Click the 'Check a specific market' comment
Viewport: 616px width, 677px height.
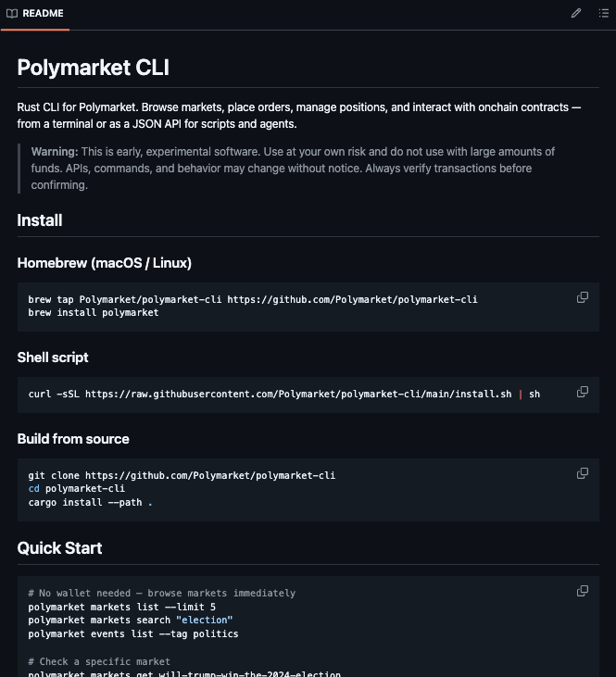(x=99, y=661)
